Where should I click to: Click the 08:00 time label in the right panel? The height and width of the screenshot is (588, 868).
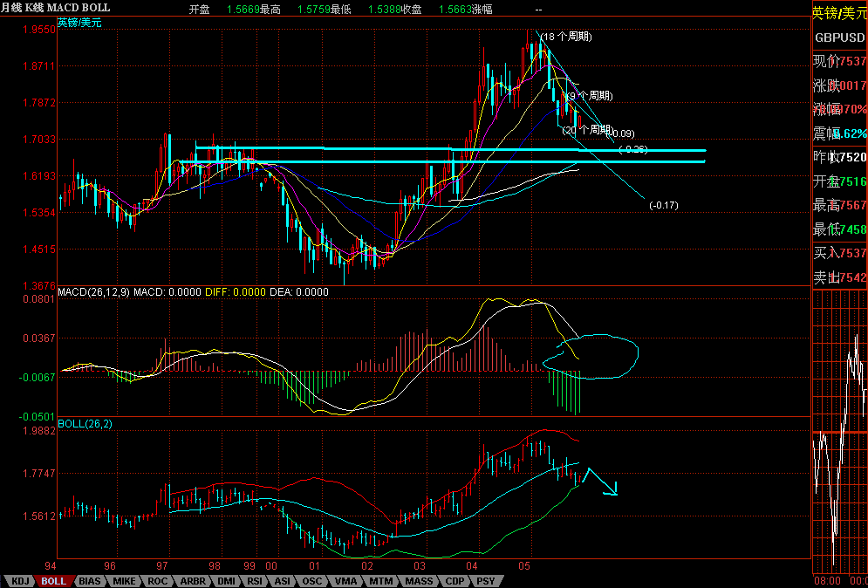click(826, 581)
